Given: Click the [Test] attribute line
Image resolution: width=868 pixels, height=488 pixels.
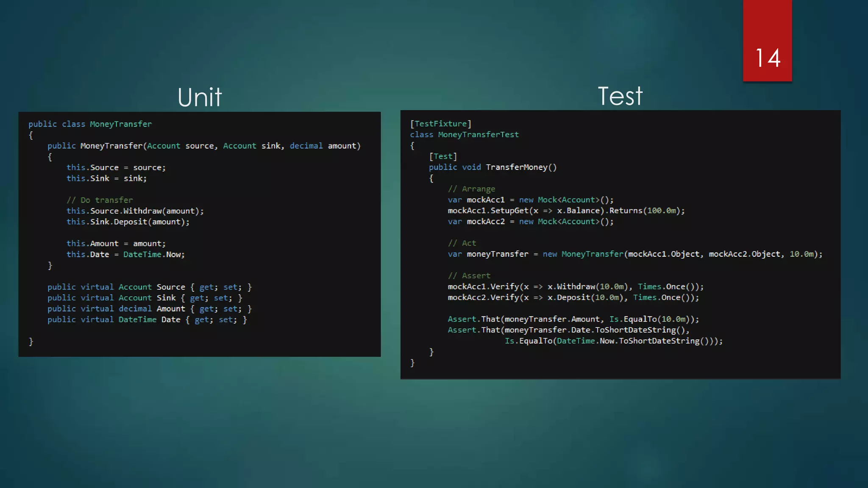Looking at the screenshot, I should coord(443,156).
